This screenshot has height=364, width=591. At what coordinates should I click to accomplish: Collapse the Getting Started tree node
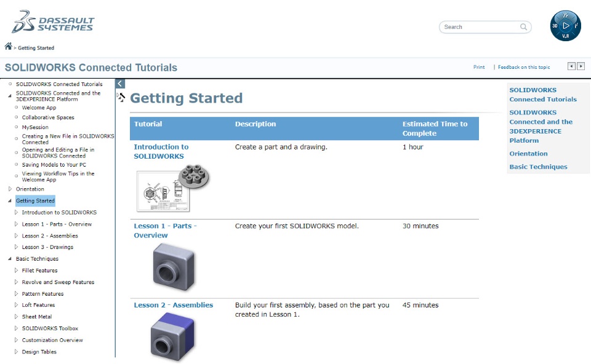point(10,200)
